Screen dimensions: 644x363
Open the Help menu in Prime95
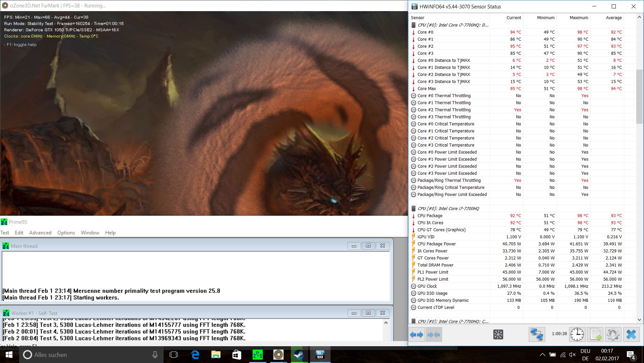110,233
